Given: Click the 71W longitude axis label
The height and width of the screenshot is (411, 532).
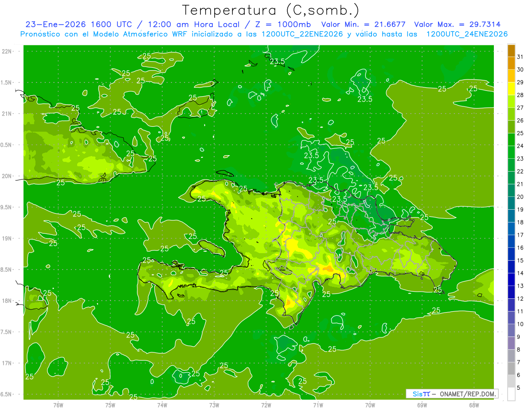Looking at the screenshot, I should tap(318, 405).
